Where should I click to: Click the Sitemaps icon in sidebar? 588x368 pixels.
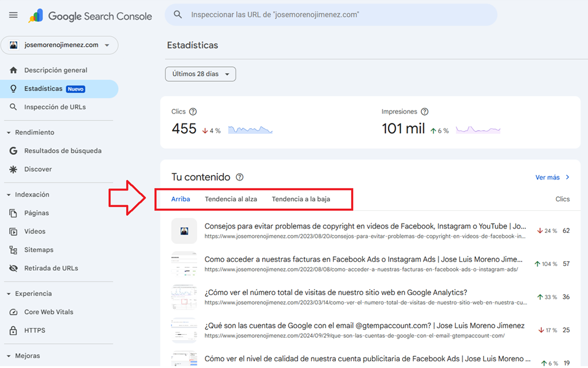click(13, 250)
